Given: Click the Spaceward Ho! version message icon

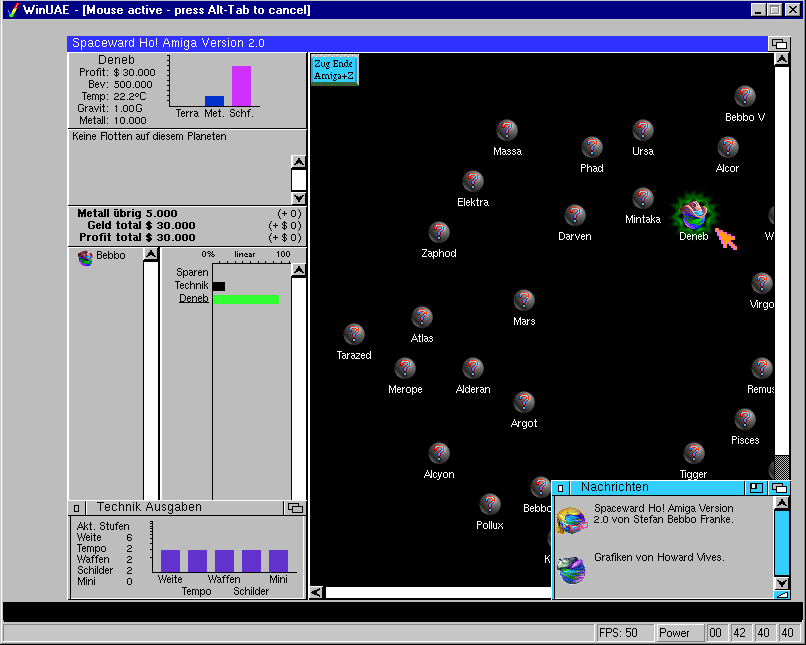Looking at the screenshot, I should [572, 520].
